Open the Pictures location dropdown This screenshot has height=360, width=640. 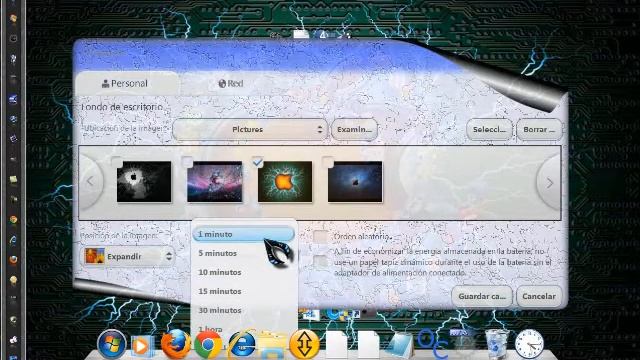click(x=250, y=129)
